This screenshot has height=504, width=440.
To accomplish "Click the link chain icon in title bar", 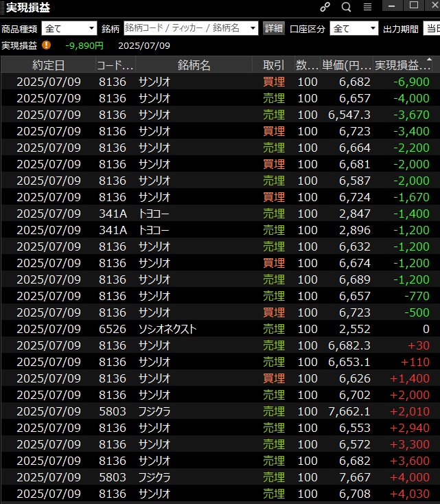I will pos(325,7).
